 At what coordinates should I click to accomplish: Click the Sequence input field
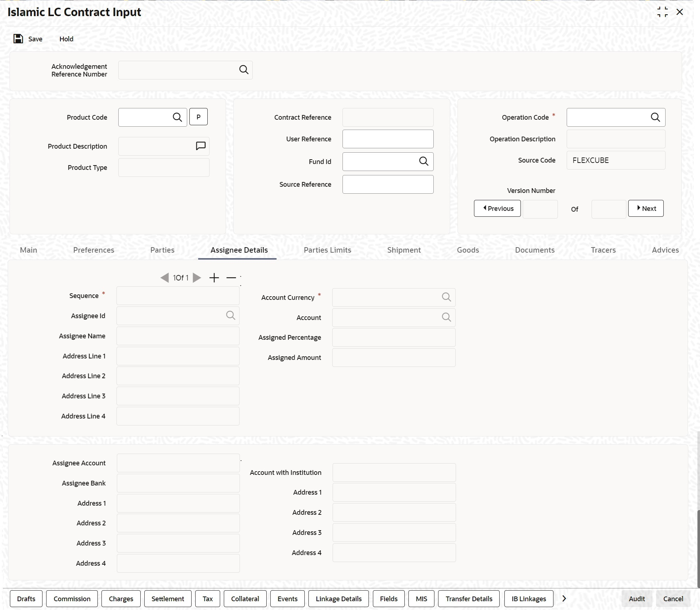pos(178,296)
